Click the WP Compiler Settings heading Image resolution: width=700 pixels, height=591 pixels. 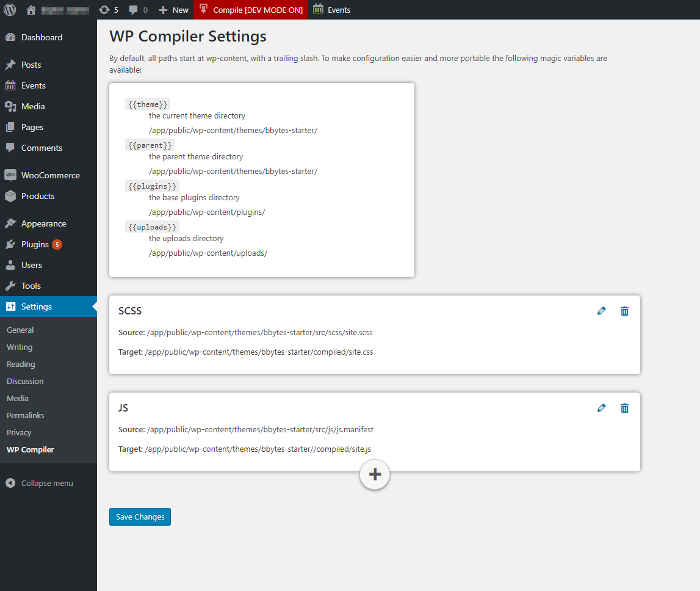[x=188, y=36]
